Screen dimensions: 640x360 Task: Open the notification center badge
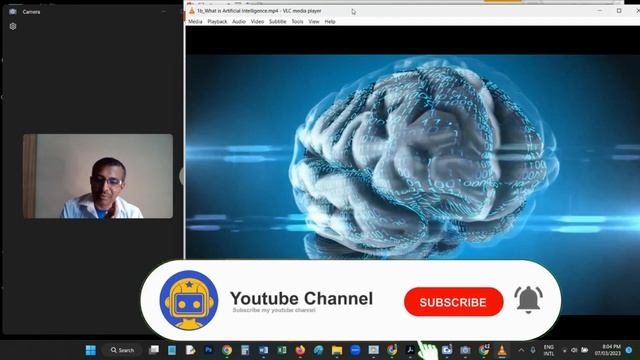click(629, 350)
